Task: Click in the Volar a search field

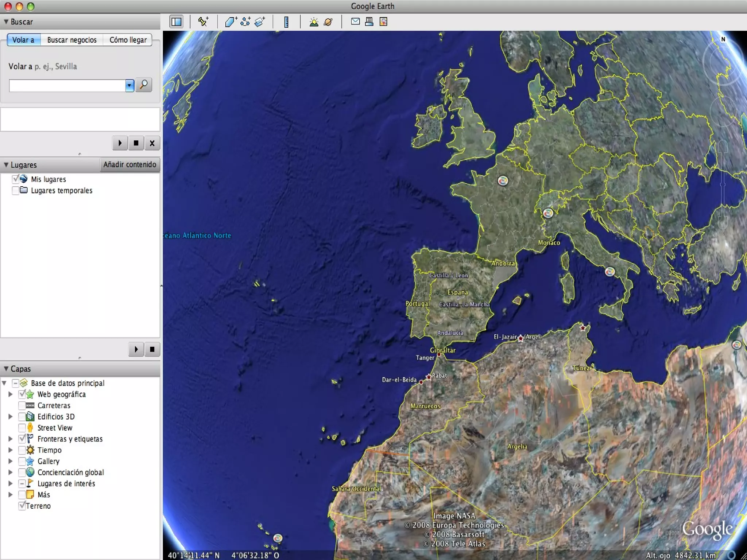Action: (67, 85)
